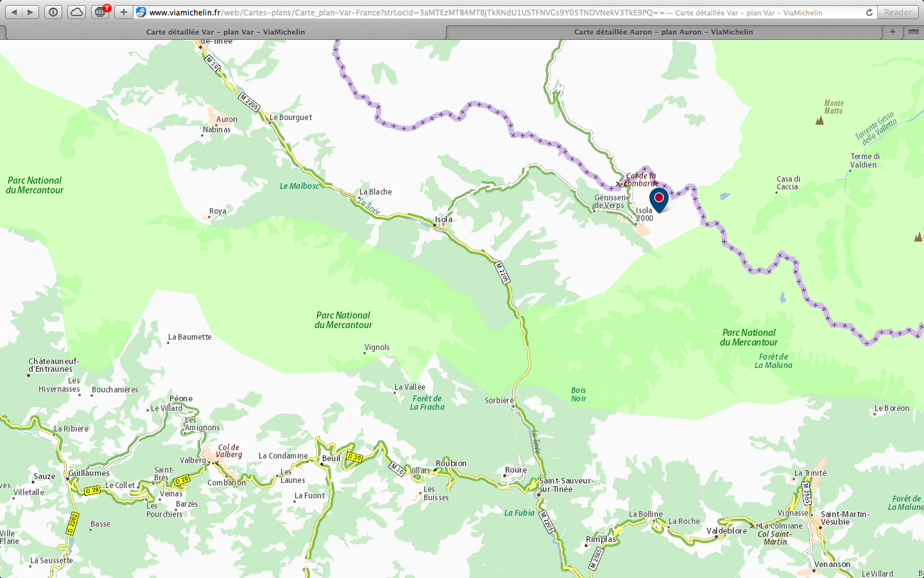The image size is (924, 578).
Task: Click the Monte Matto mountain peak symbol
Action: coord(819,120)
